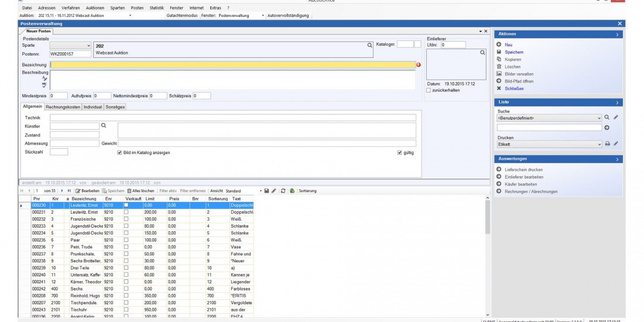Tick the Verkauft checkbox for Pnr 000233

126,226
